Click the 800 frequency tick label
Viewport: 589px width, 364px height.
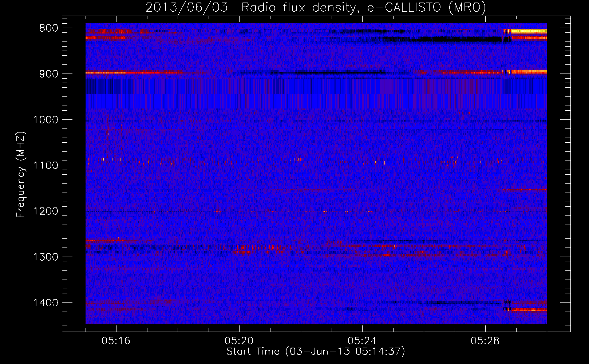48,28
